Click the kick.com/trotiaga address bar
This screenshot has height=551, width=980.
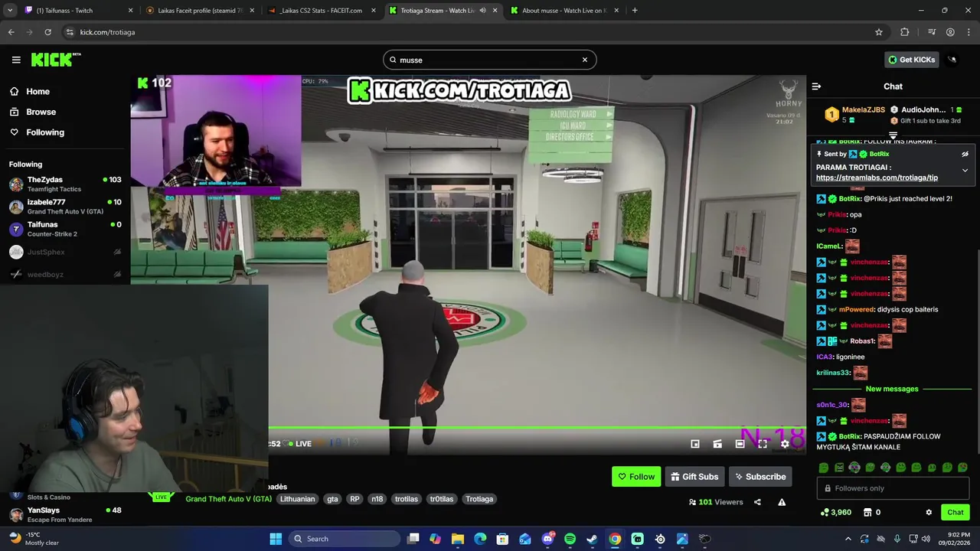[475, 32]
